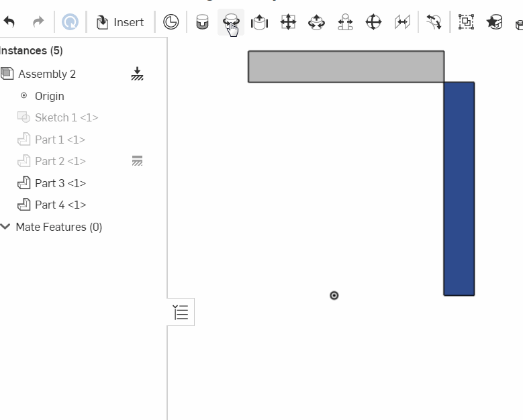Select the Pin slot mate tool
The width and height of the screenshot is (523, 420).
coord(345,22)
